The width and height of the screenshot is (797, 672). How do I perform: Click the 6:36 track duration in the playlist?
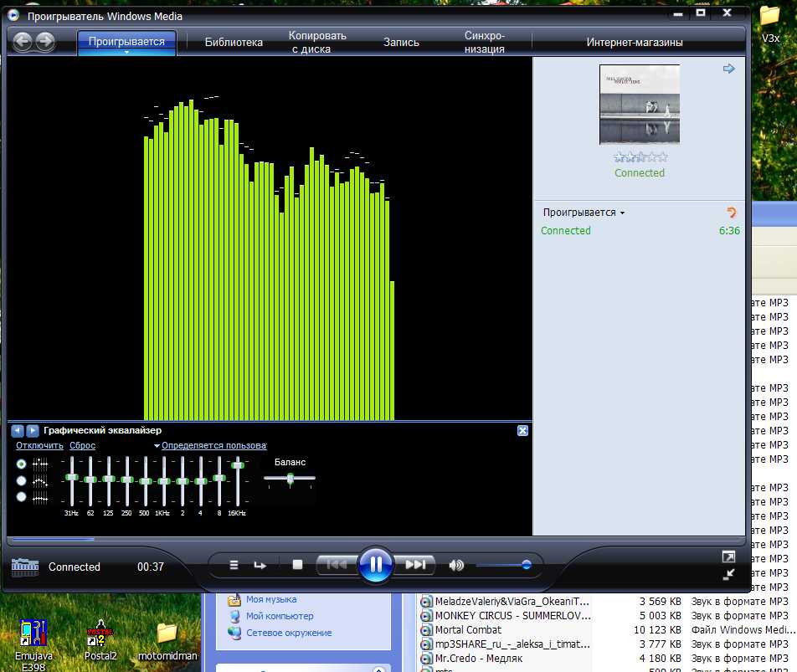[x=729, y=231]
